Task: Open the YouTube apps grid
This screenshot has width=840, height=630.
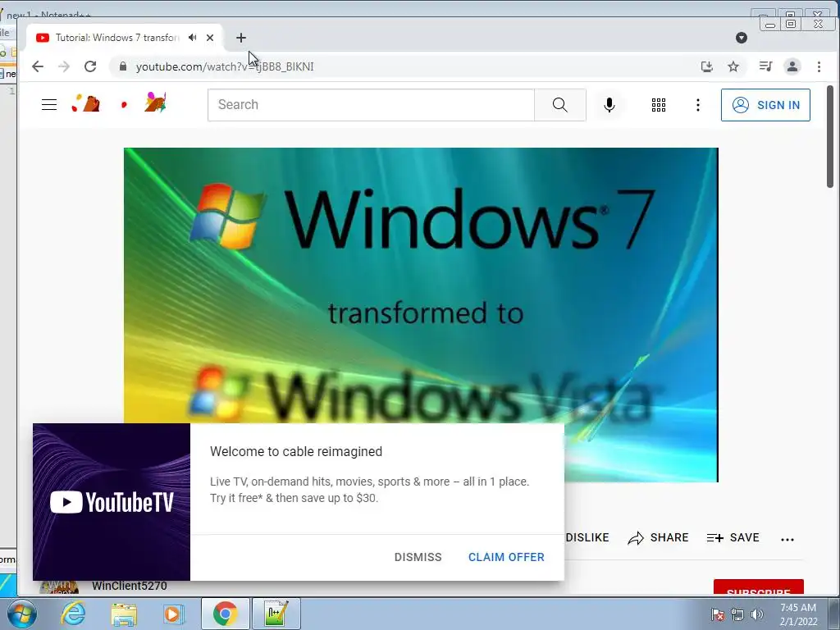Action: pyautogui.click(x=659, y=105)
